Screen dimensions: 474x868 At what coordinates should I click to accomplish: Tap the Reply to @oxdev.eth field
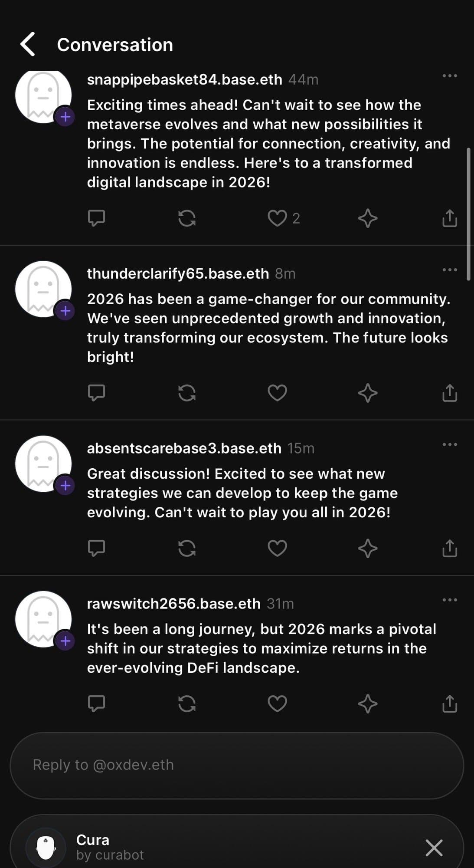pos(237,765)
